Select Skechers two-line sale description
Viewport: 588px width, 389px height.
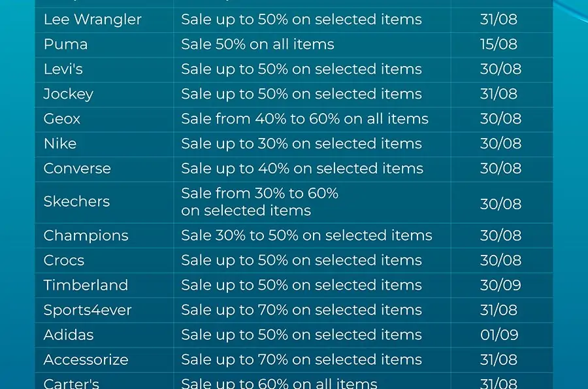[259, 202]
